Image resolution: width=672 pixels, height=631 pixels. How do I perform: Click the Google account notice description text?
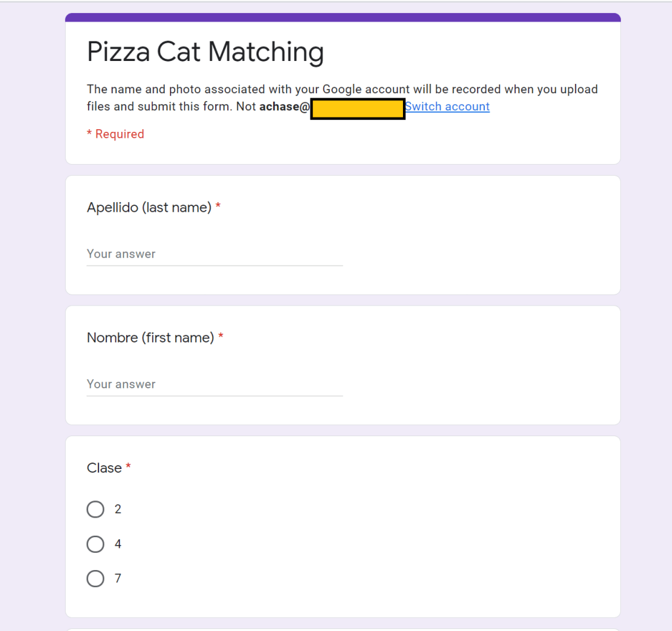(341, 89)
